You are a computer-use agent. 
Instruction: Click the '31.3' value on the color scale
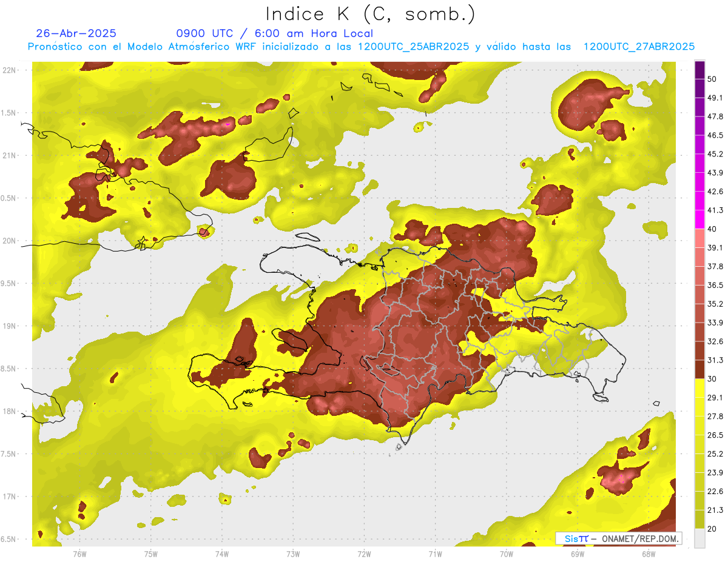tap(715, 360)
